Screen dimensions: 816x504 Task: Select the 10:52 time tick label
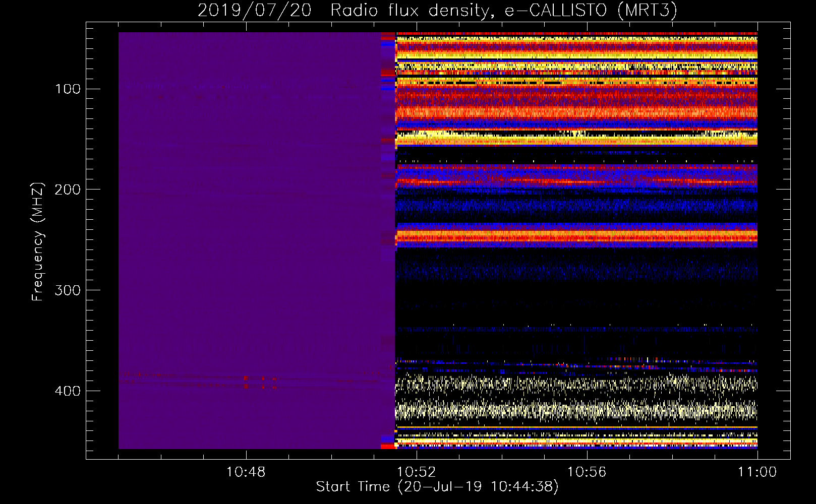(416, 472)
